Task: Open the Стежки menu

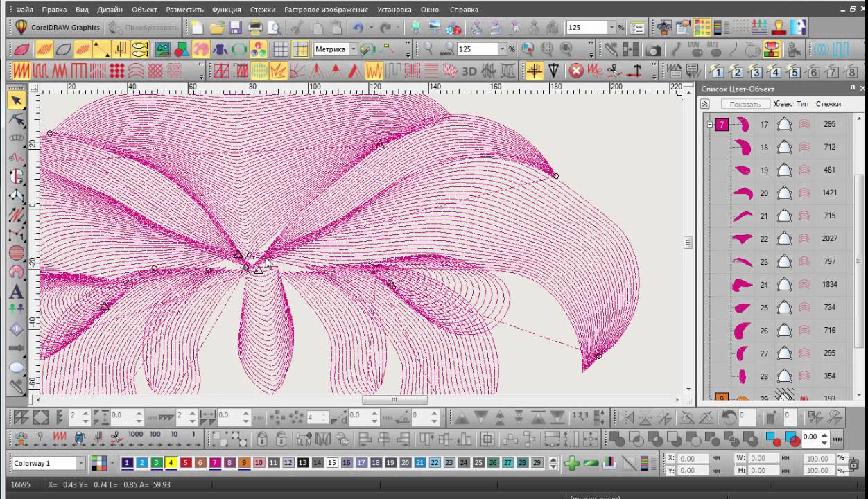Action: [261, 10]
